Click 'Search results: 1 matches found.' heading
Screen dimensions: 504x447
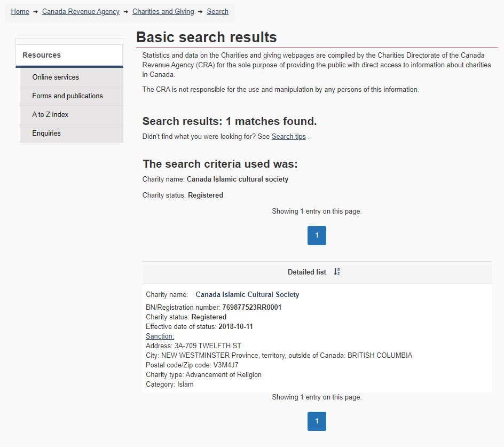click(x=230, y=121)
